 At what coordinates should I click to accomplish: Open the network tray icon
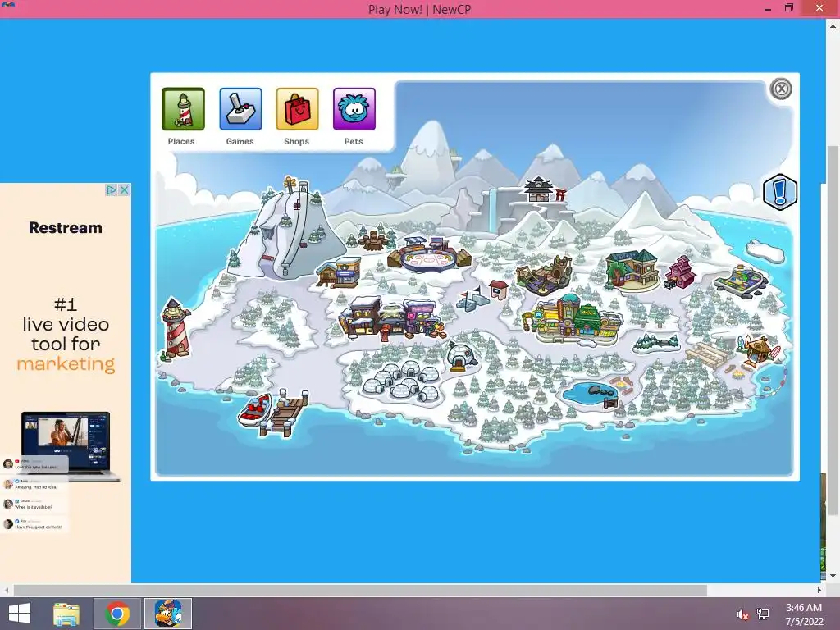[x=762, y=614]
